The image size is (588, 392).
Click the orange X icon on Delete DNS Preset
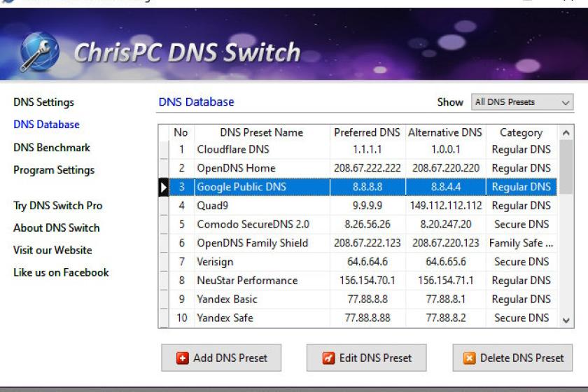point(469,358)
